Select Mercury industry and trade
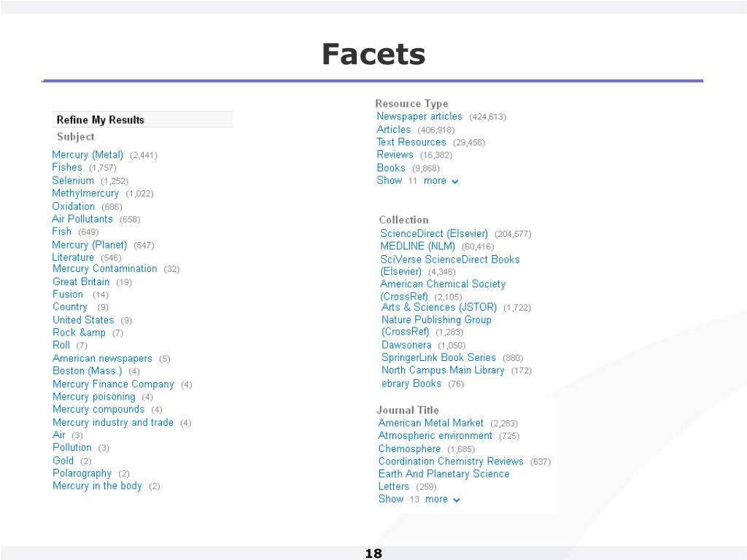747x560 pixels. [113, 422]
